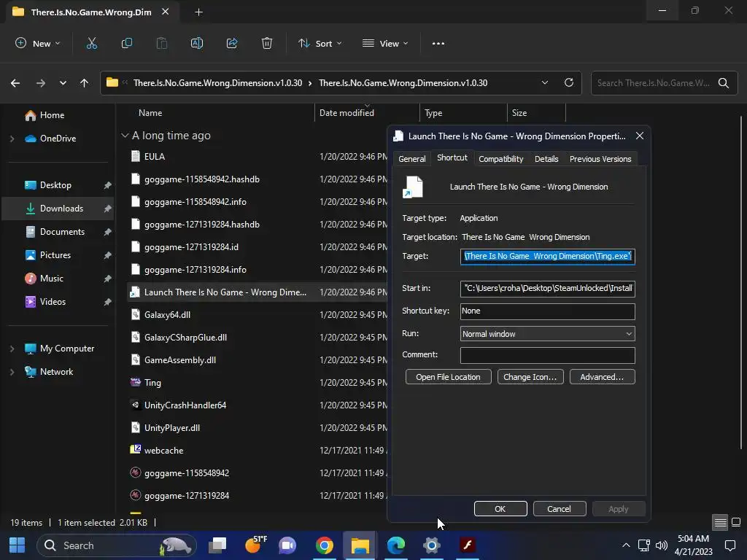Select the webcache archive file
Image resolution: width=747 pixels, height=560 pixels.
click(x=163, y=451)
